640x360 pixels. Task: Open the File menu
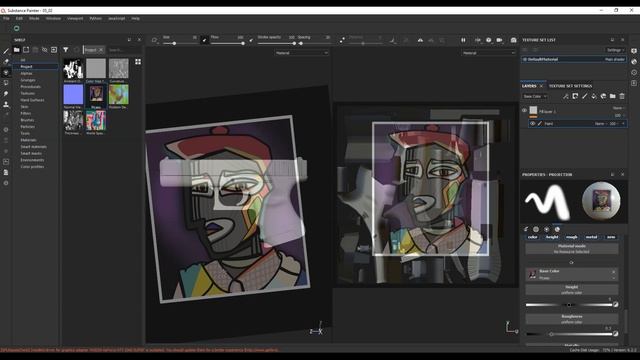point(7,18)
